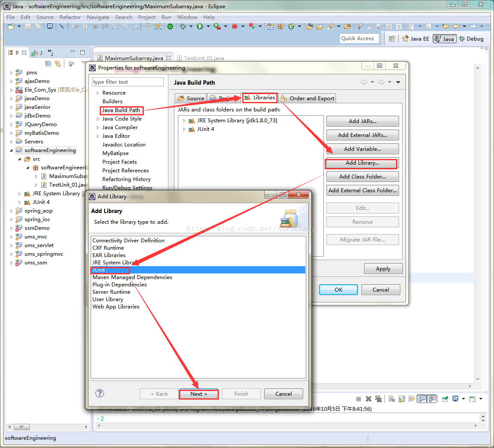Click the green Run play icon

coord(200,26)
